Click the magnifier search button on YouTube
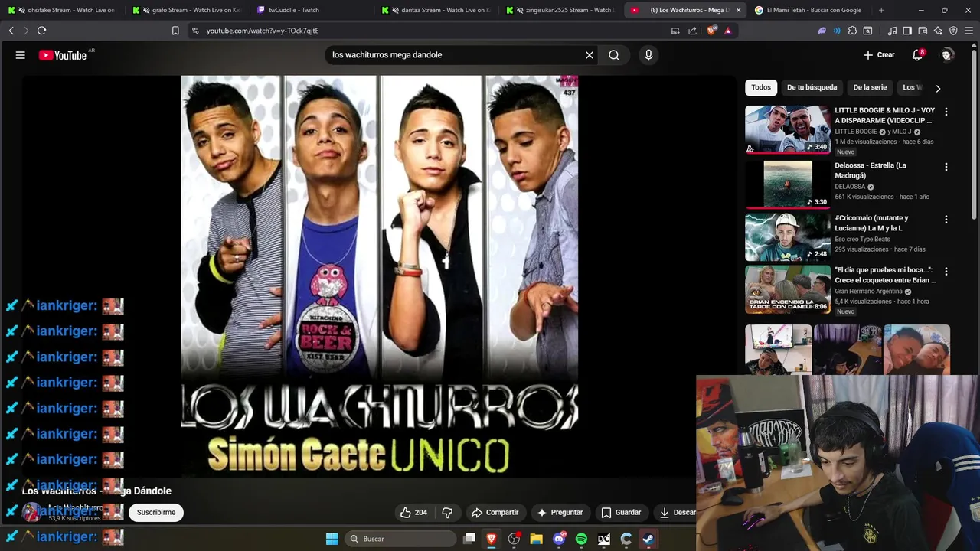This screenshot has width=980, height=551. (614, 55)
